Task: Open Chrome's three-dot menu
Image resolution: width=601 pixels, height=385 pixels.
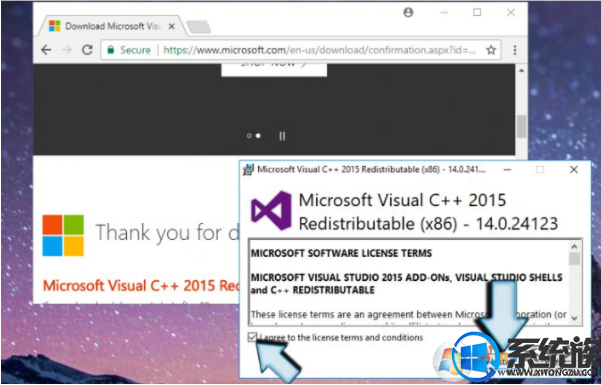Action: point(515,50)
